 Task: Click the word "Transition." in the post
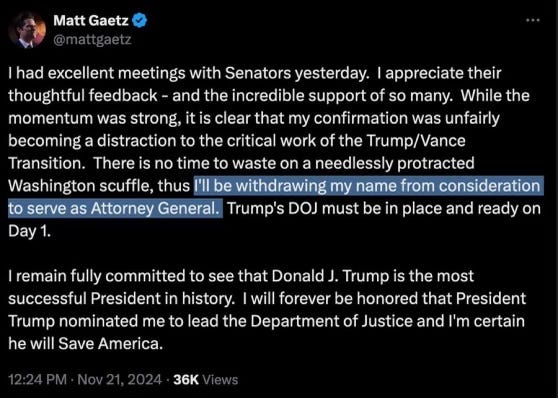45,163
